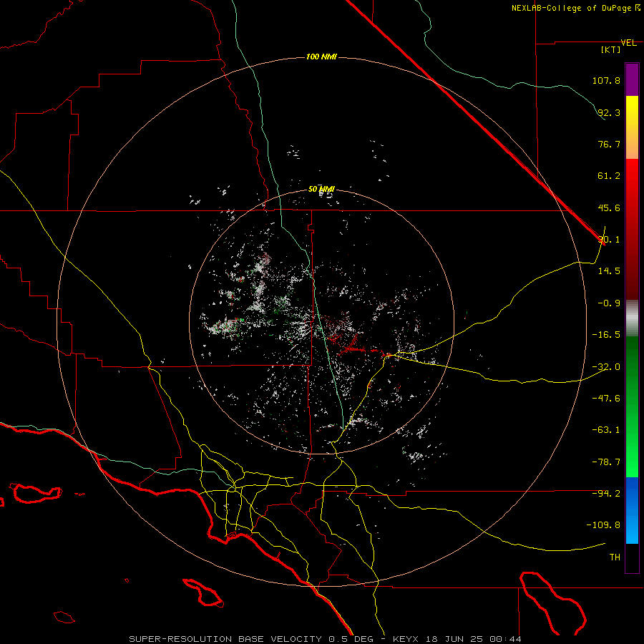Image resolution: width=644 pixels, height=644 pixels.
Task: Click the gray near-zero segment of color bar
Action: [632, 318]
